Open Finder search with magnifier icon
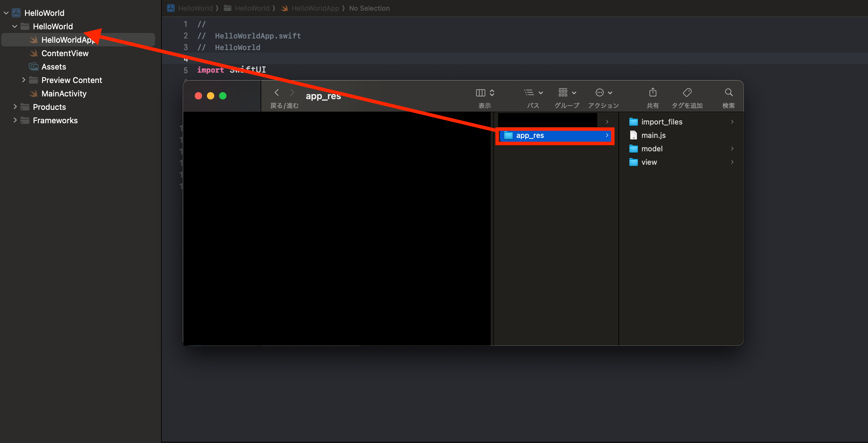868x443 pixels. point(728,92)
